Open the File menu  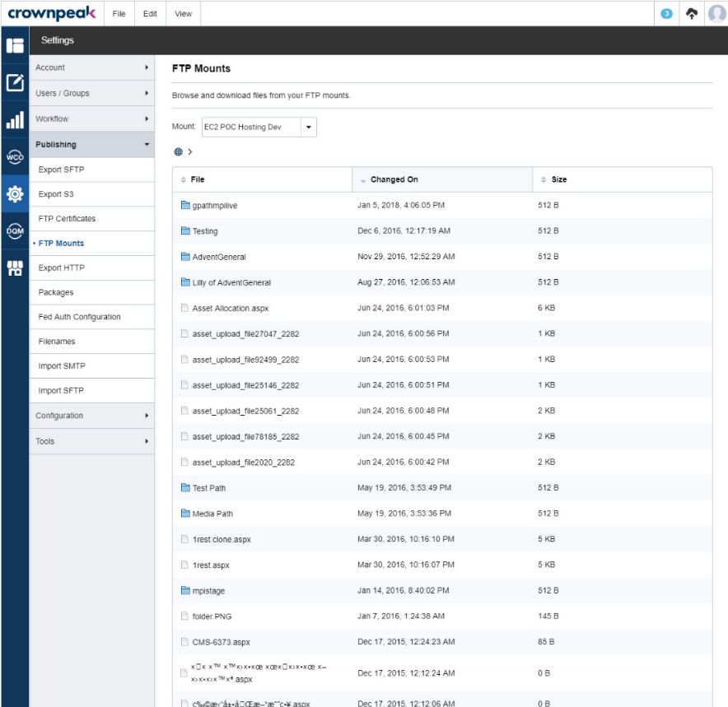(x=119, y=14)
